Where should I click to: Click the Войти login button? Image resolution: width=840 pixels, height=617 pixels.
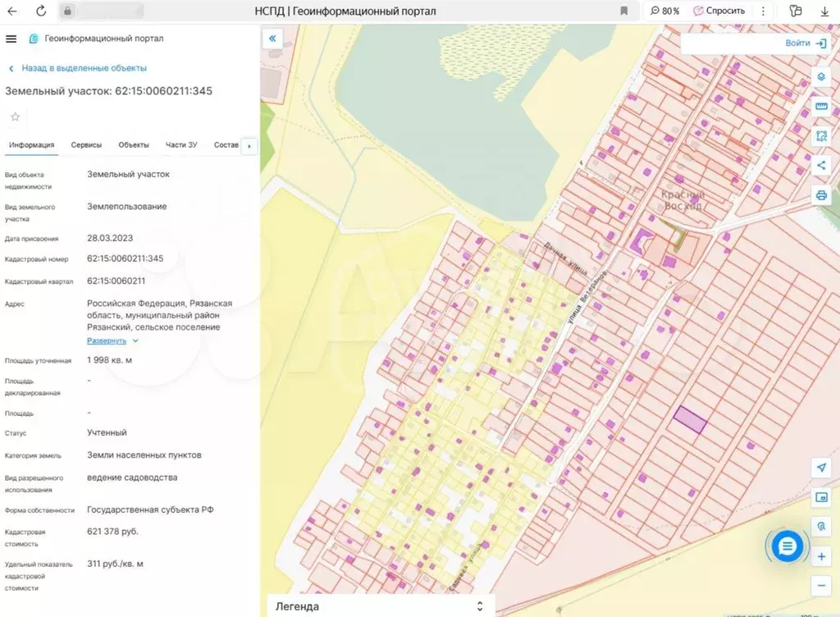(806, 43)
